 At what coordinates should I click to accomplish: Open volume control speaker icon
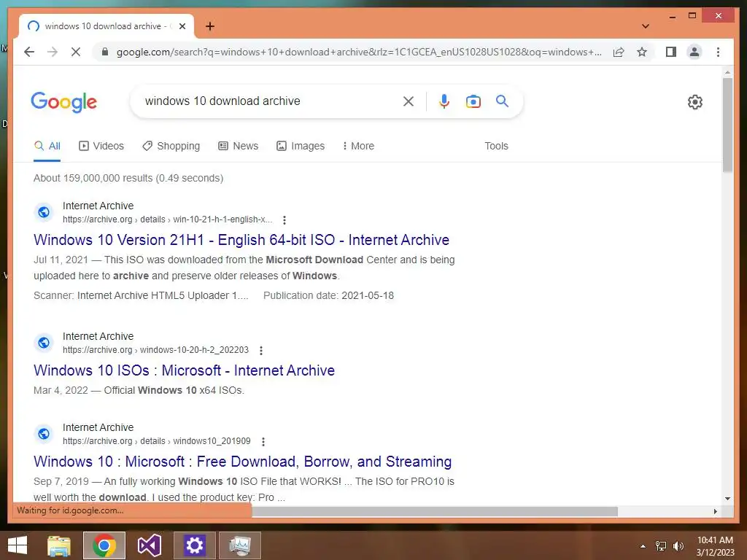[x=678, y=546]
